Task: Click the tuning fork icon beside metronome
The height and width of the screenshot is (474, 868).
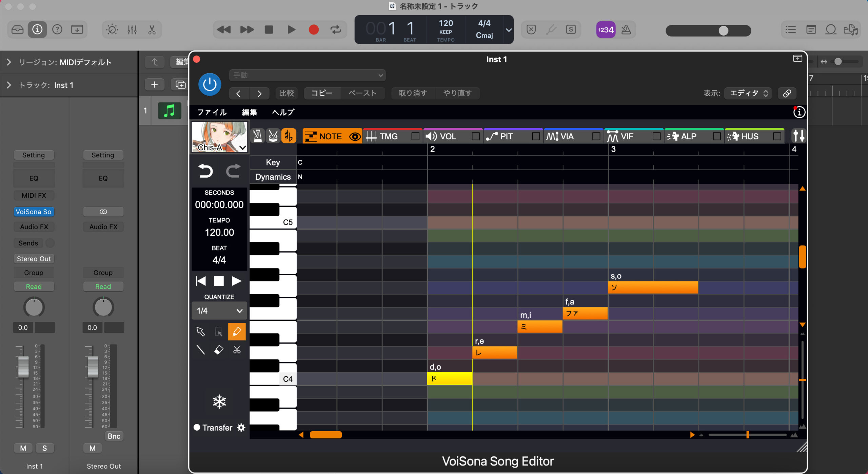Action: click(x=273, y=136)
